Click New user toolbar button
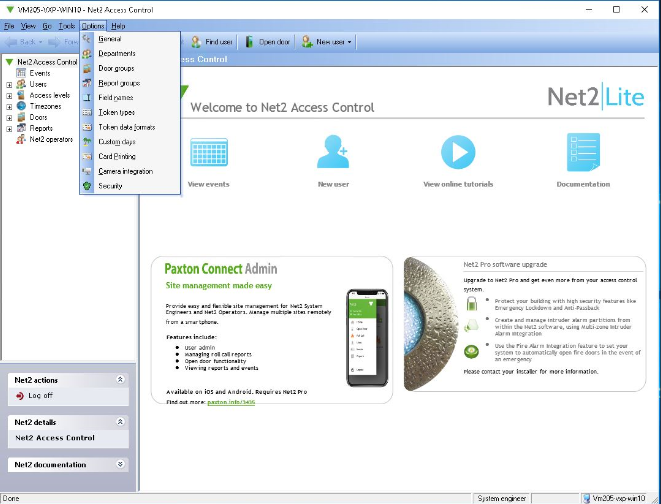661x504 pixels. point(323,42)
